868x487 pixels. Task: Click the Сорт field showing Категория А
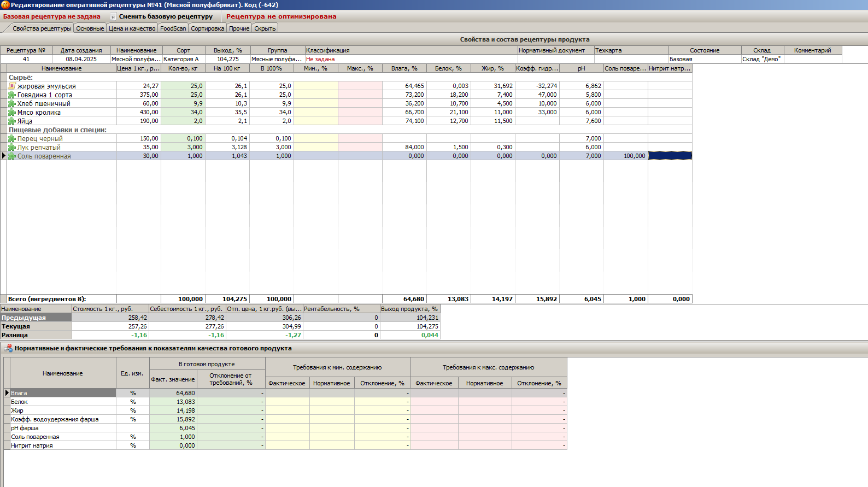[183, 59]
